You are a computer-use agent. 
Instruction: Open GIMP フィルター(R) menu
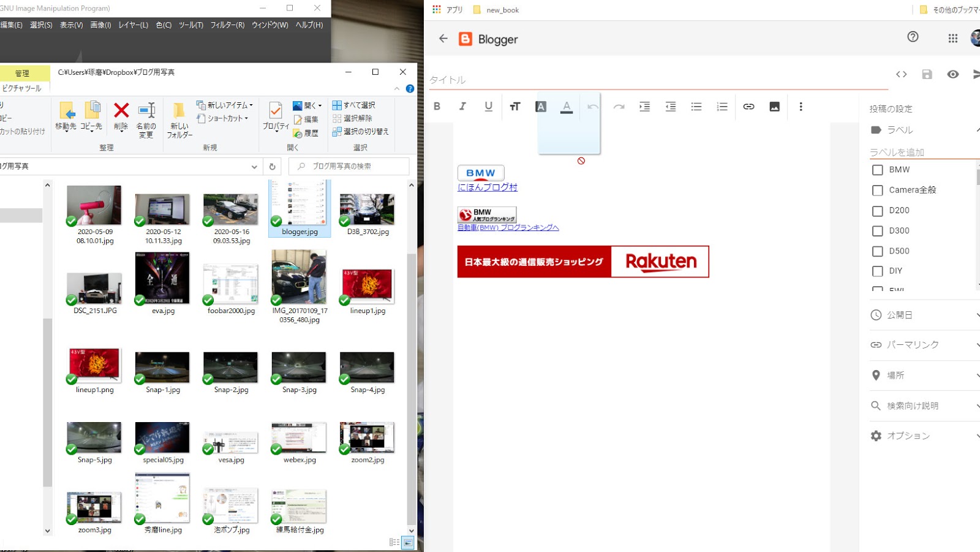(227, 25)
